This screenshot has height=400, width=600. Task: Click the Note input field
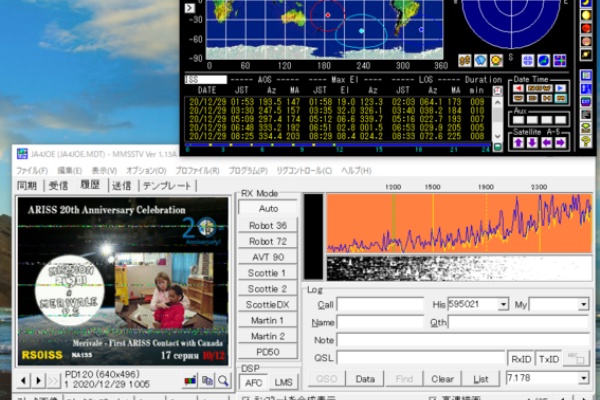(463, 340)
